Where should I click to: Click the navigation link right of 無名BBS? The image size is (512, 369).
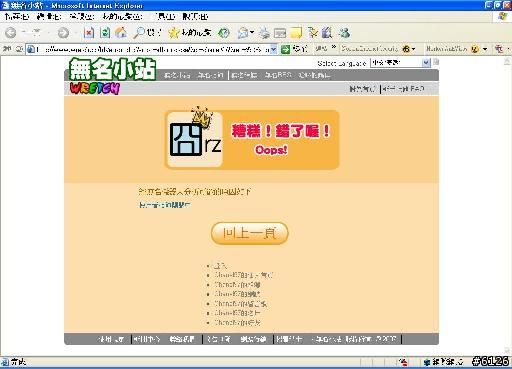(x=314, y=75)
